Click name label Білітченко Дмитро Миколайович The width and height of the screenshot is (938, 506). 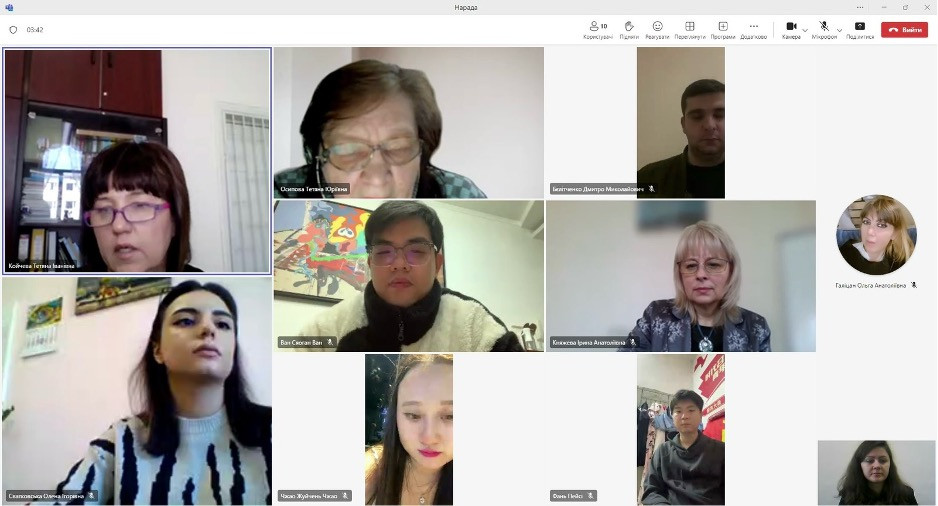point(598,189)
